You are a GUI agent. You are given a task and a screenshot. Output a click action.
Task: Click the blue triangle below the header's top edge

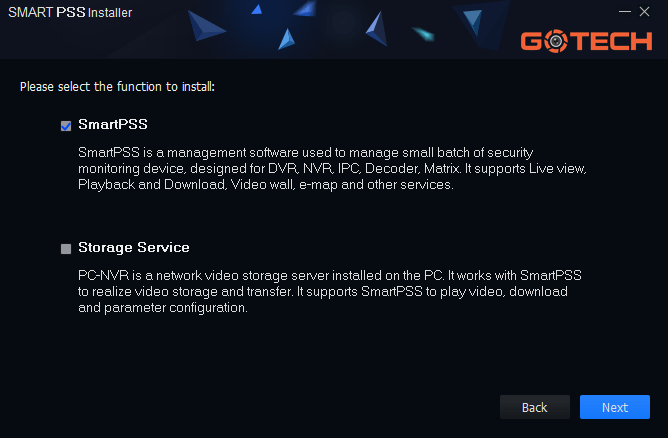coord(287,39)
